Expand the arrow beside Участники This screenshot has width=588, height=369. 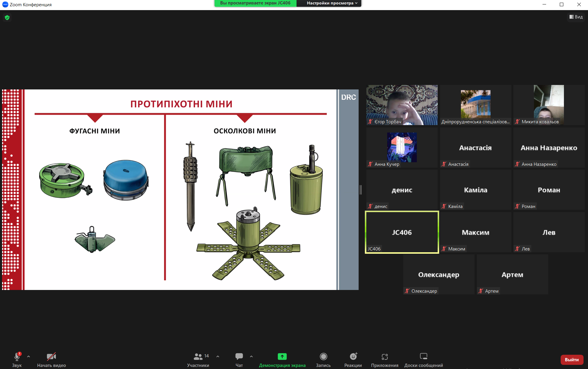218,356
